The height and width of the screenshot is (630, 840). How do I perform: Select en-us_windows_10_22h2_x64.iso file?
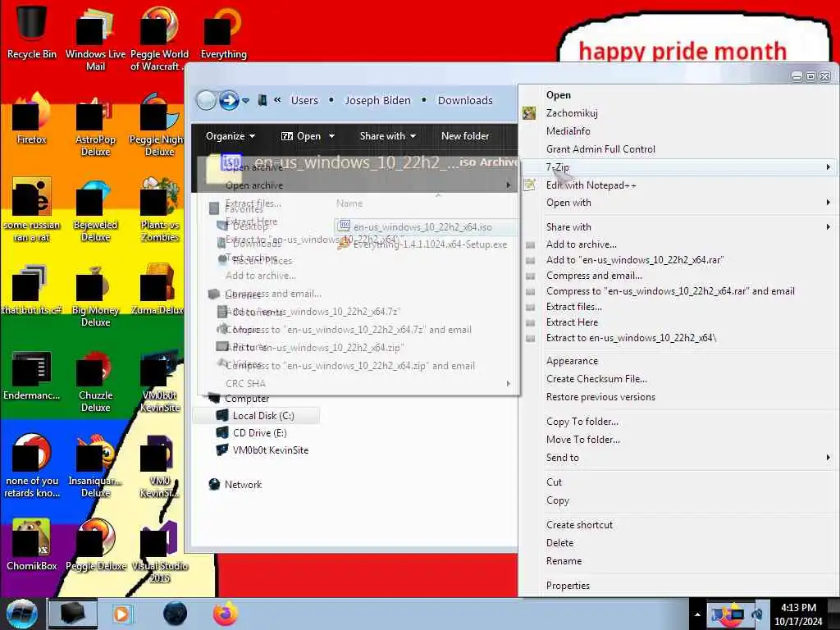[422, 227]
